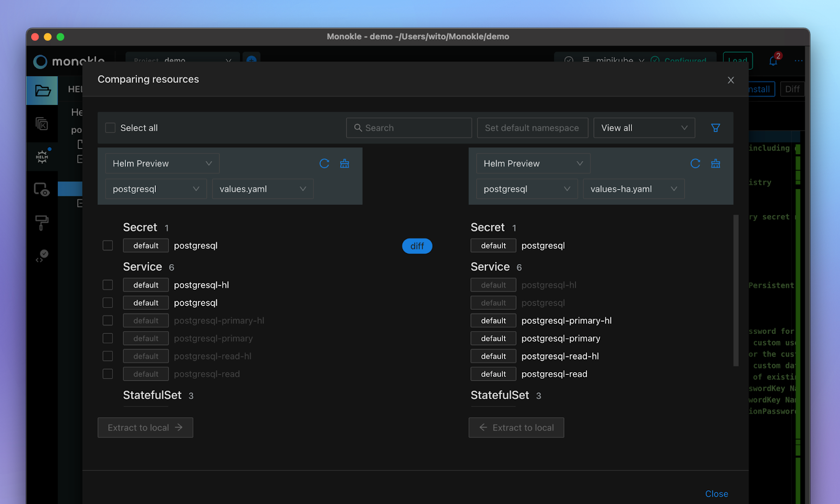Viewport: 840px width, 504px height.
Task: Click the Close link
Action: (716, 493)
